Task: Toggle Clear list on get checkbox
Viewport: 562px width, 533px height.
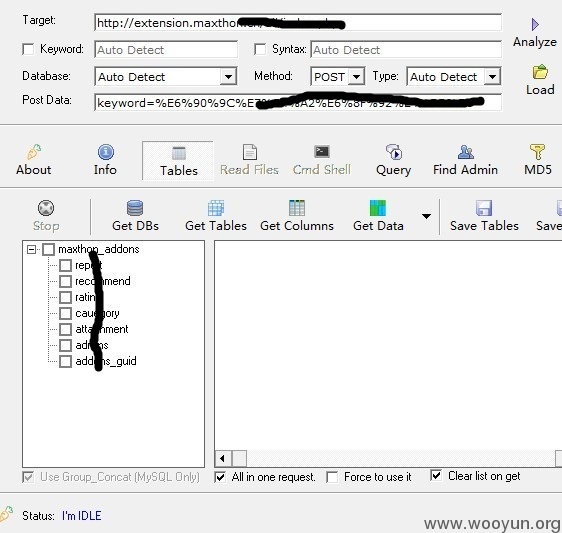Action: coord(436,476)
